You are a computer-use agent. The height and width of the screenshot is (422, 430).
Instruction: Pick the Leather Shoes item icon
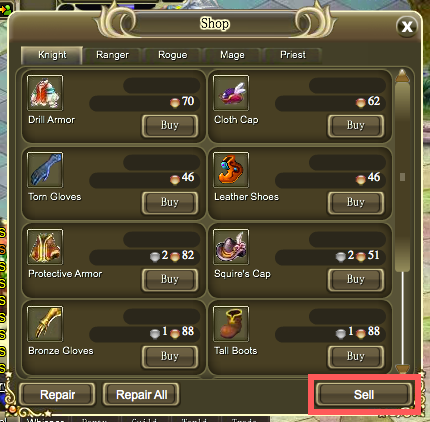231,170
